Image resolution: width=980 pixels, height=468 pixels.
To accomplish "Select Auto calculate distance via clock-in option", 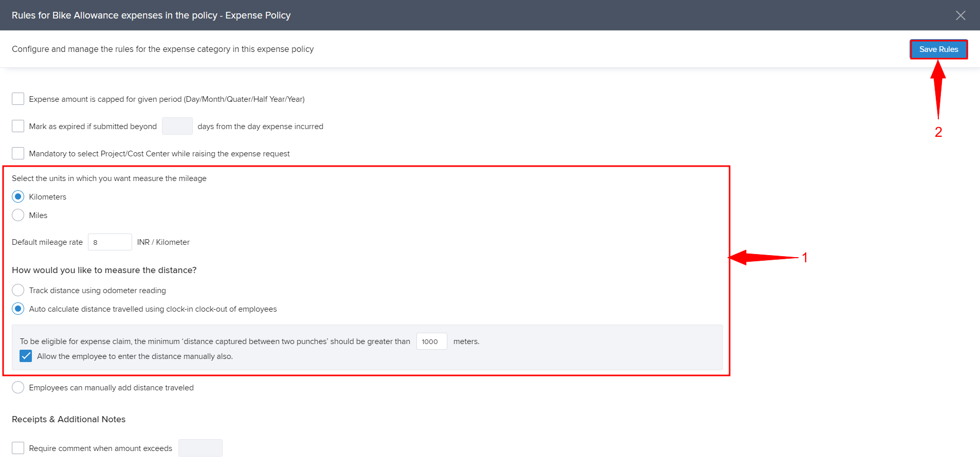I will click(x=18, y=309).
